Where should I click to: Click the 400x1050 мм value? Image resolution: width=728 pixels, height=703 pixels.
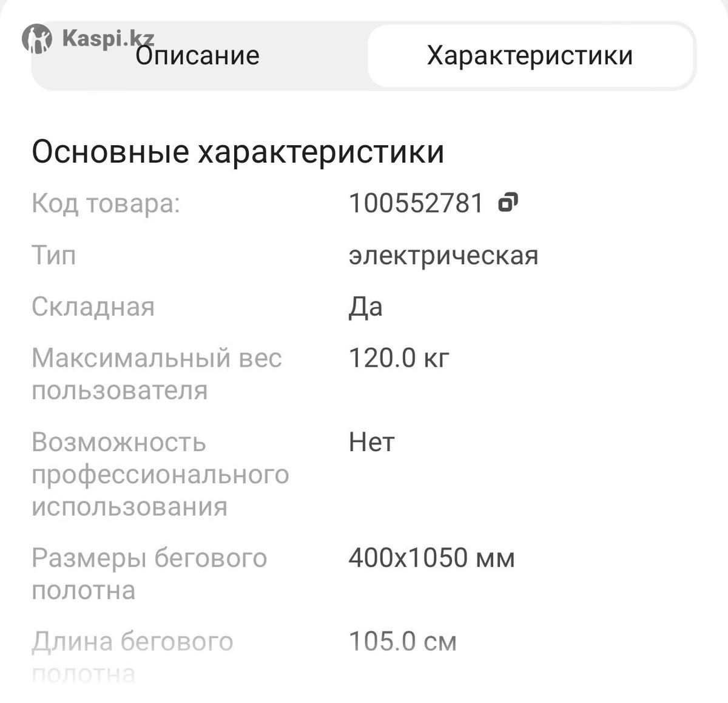click(431, 557)
